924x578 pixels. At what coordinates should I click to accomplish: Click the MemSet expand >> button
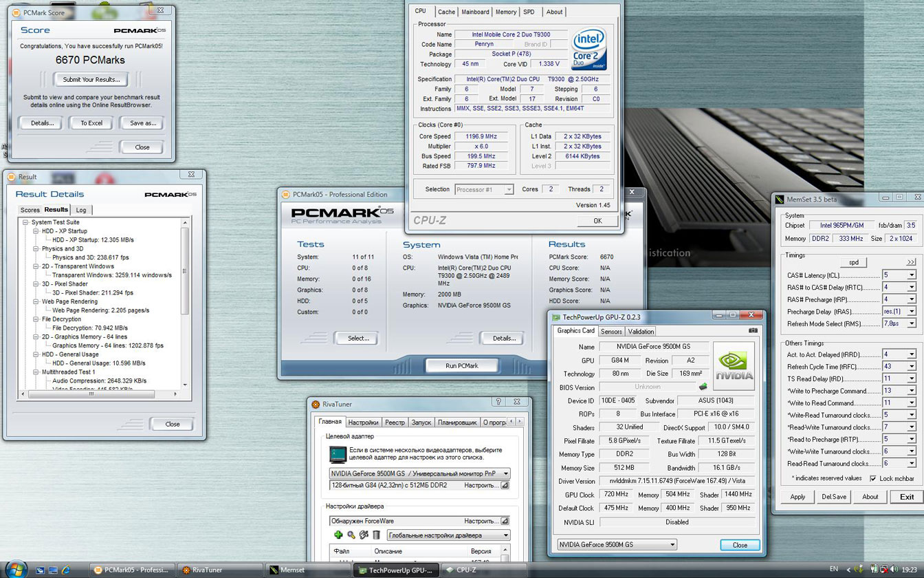[911, 262]
